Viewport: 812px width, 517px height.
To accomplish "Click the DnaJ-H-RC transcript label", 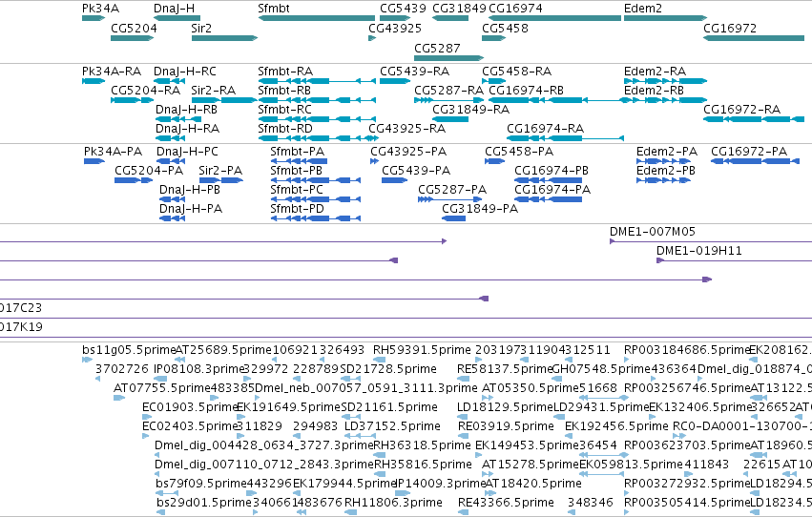I will coord(185,71).
